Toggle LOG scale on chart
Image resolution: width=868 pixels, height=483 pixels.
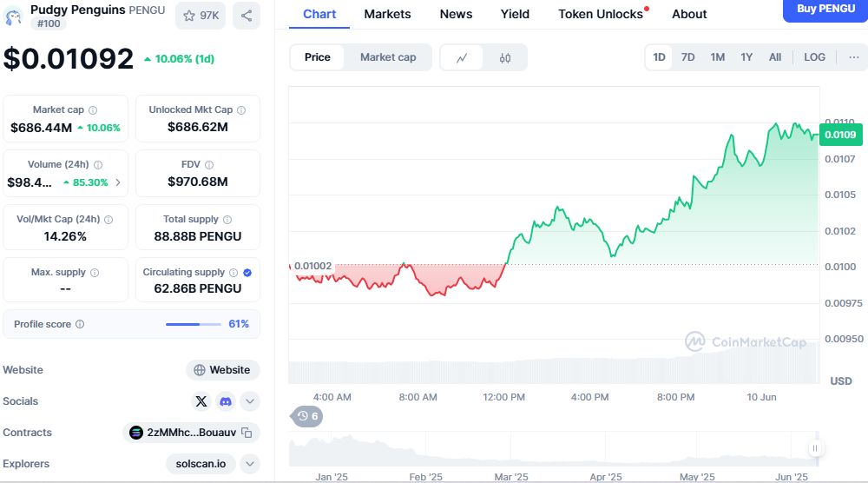(814, 57)
